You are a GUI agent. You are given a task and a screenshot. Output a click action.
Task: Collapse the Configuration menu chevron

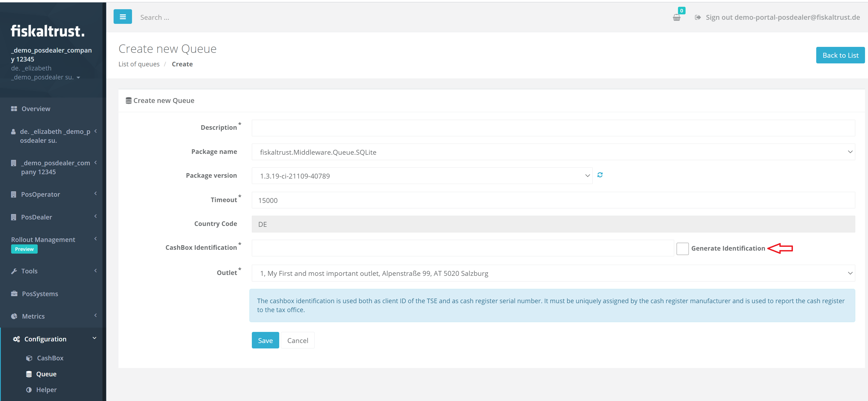click(94, 338)
